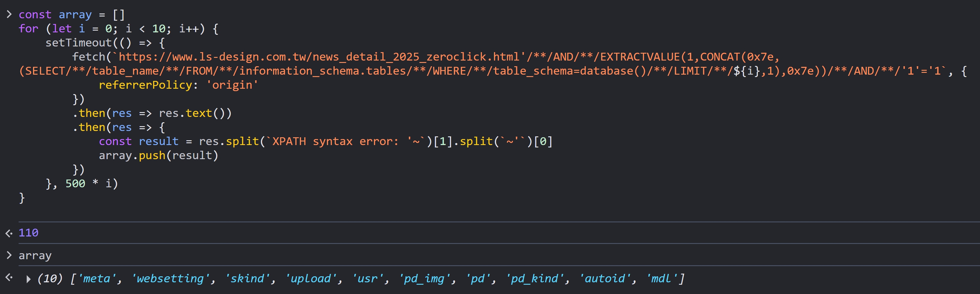Click the input prompt chevron before 'const array'
This screenshot has height=294, width=980.
click(9, 14)
